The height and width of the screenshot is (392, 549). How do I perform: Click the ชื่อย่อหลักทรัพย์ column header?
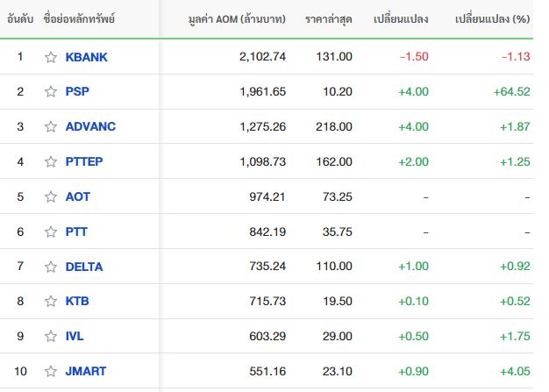click(79, 19)
